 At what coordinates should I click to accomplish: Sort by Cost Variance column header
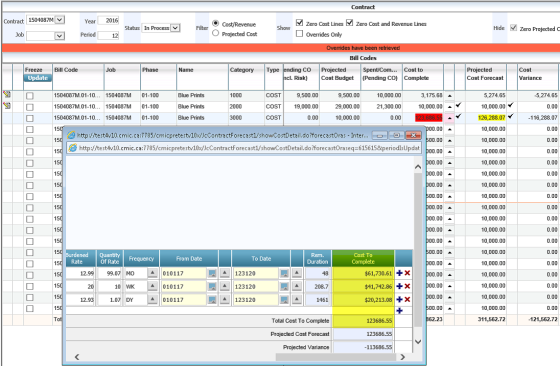(x=538, y=77)
